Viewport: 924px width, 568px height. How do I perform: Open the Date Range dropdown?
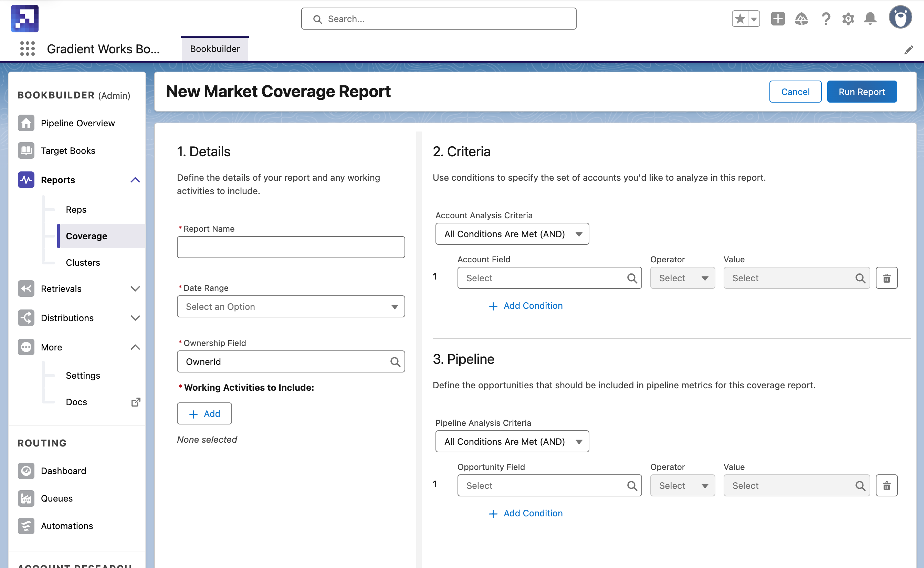click(x=291, y=306)
